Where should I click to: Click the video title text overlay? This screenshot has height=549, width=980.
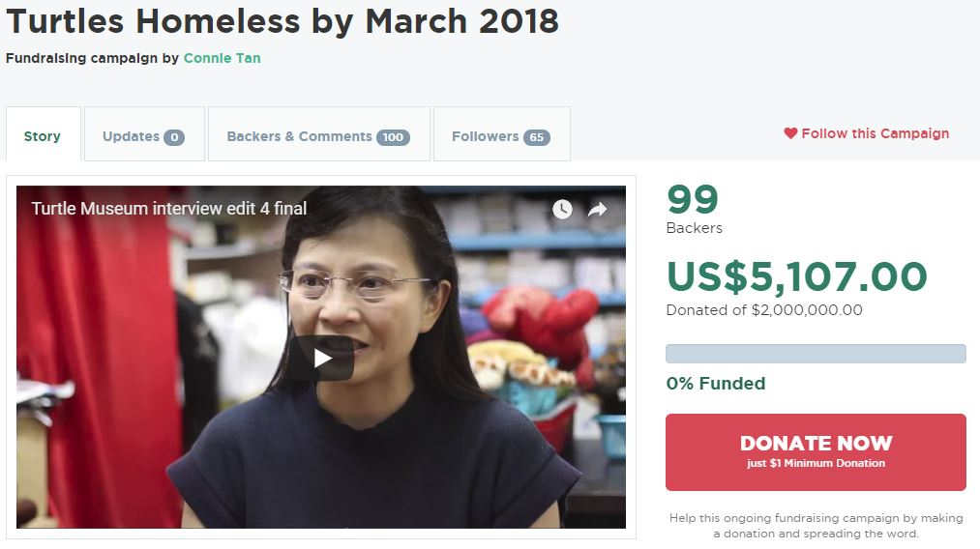coord(168,208)
